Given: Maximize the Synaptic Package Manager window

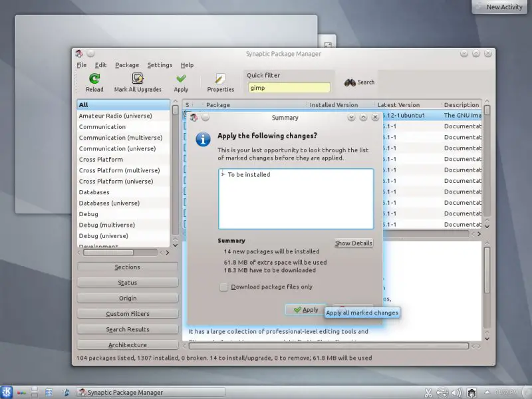Looking at the screenshot, I should coord(476,53).
